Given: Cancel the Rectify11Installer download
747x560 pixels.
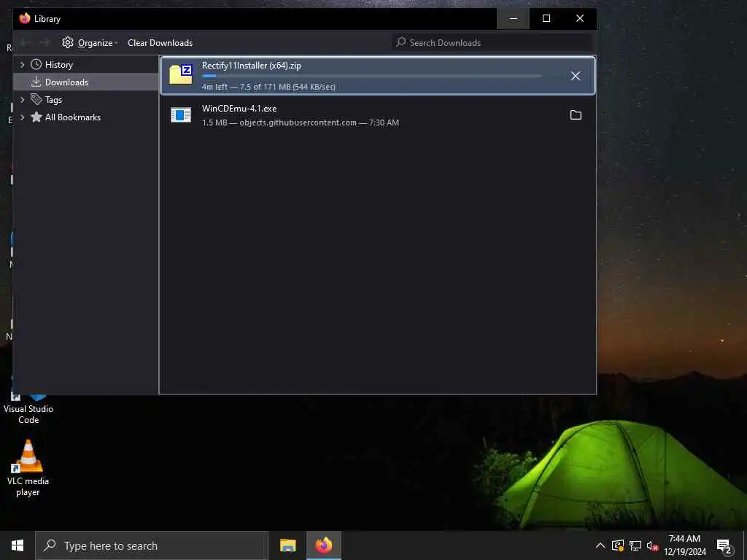Looking at the screenshot, I should click(x=576, y=76).
